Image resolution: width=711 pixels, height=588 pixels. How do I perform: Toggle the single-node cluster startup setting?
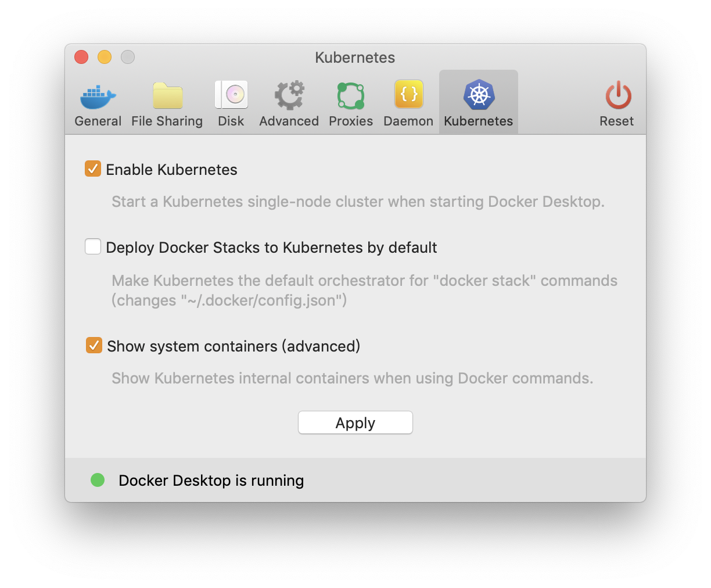tap(93, 169)
